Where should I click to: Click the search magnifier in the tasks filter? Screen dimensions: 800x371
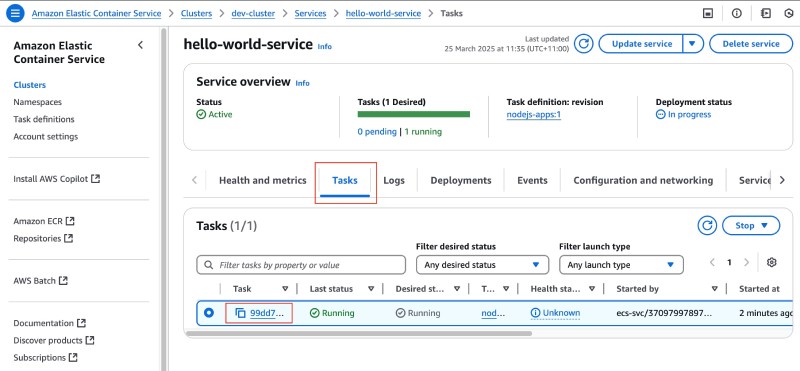tap(208, 265)
